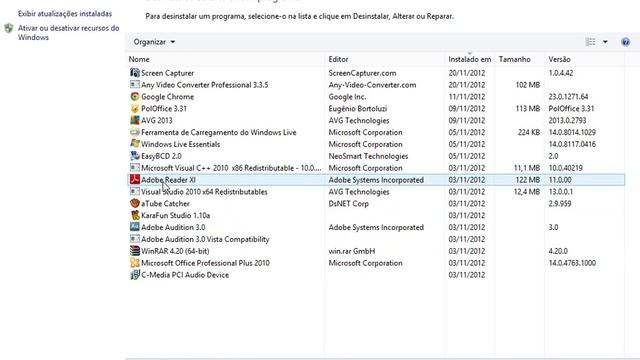Click size 12,4 MB cell
640x360 pixels.
[x=527, y=191]
